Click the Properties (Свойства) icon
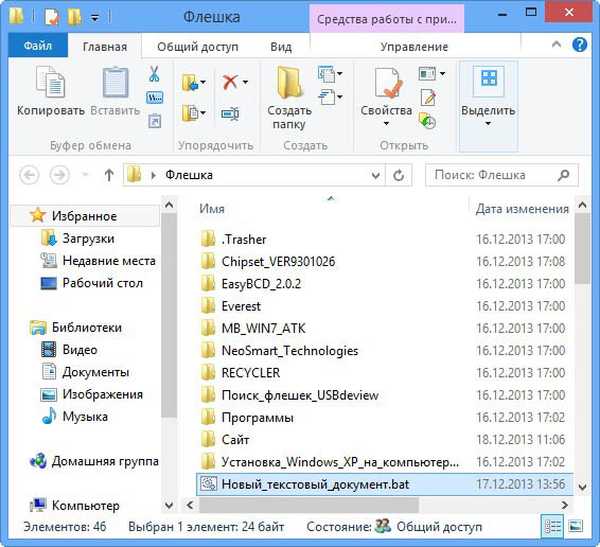This screenshot has width=600, height=547. [x=388, y=83]
